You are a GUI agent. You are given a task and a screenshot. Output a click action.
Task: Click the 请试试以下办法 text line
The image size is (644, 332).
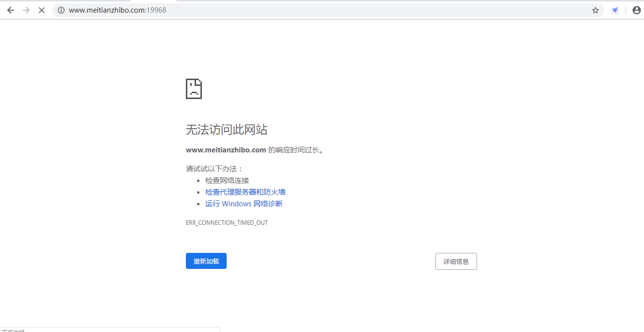(x=214, y=169)
